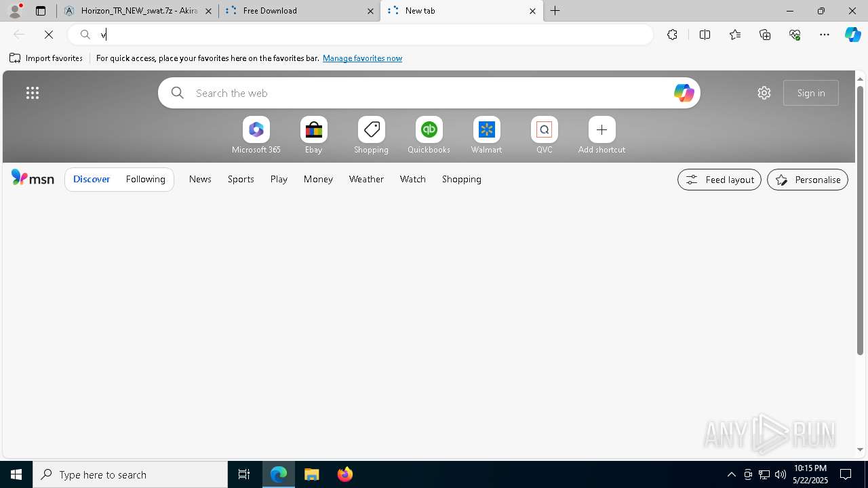Image resolution: width=868 pixels, height=488 pixels.
Task: Open the Ebay shortcut
Action: pyautogui.click(x=314, y=135)
